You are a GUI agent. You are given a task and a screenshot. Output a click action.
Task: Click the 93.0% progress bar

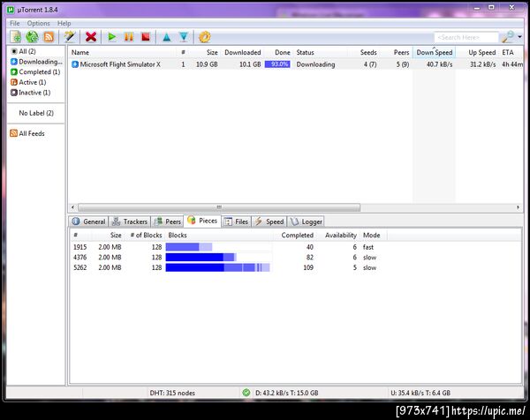[x=277, y=64]
